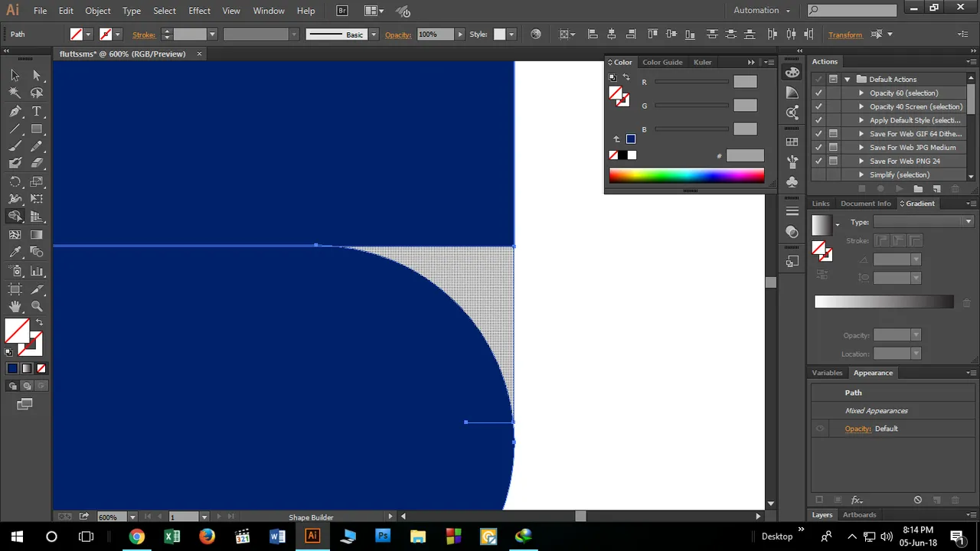Pick the Eyedropper tool
This screenshot has width=980, height=551.
tap(15, 253)
